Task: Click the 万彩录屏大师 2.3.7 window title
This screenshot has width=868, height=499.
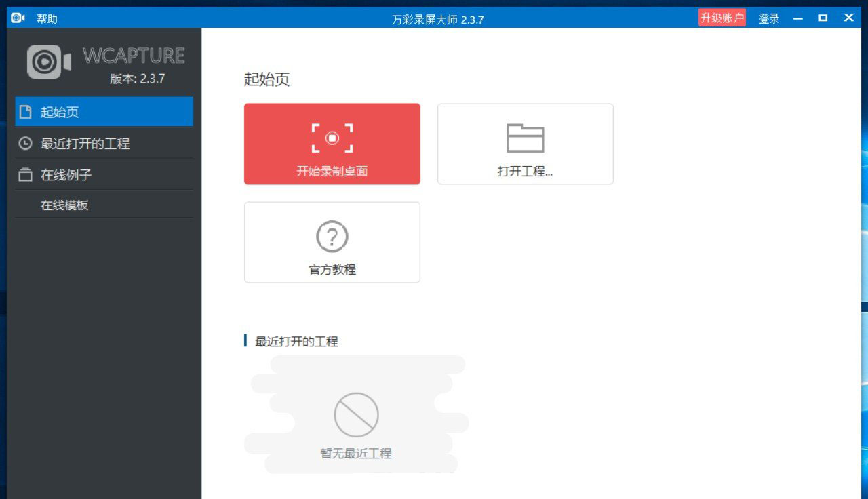Action: point(438,20)
